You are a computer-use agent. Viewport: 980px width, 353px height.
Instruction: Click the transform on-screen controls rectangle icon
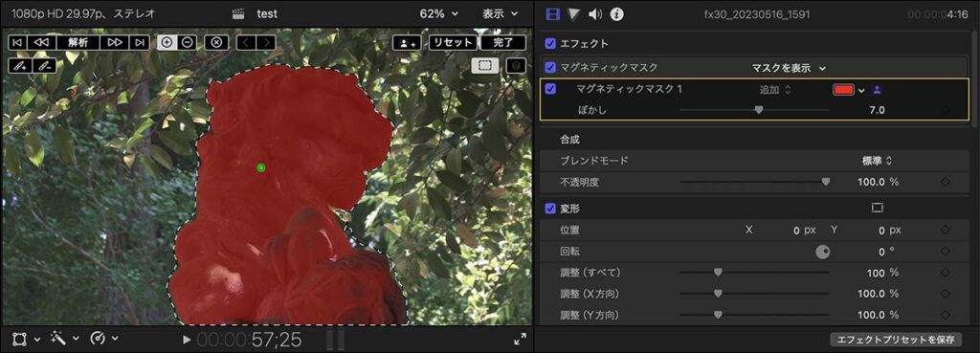point(877,208)
